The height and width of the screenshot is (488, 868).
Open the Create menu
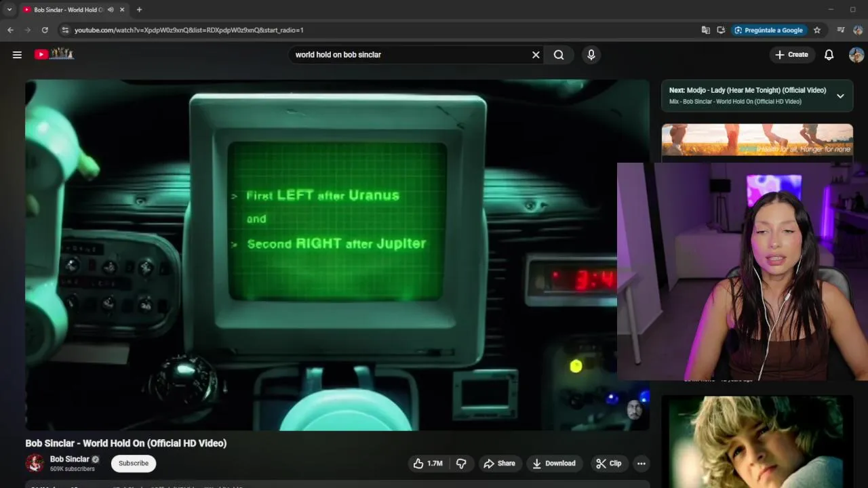point(792,55)
